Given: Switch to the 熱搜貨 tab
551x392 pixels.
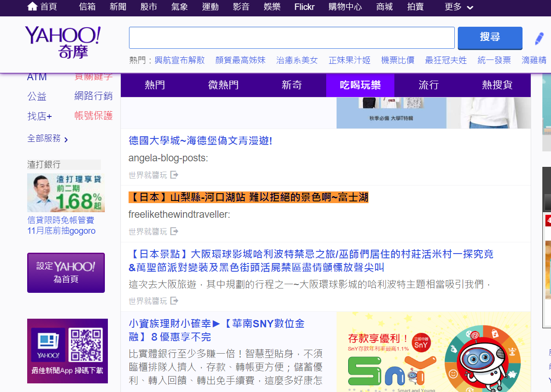Looking at the screenshot, I should 497,85.
